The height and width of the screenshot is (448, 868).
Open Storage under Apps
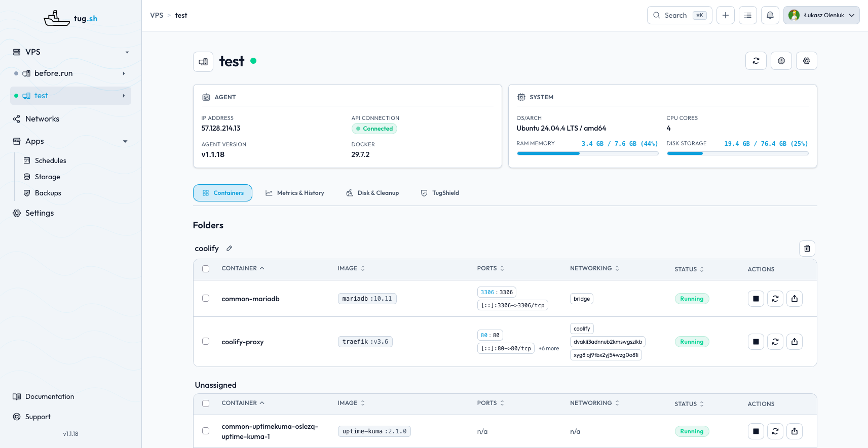click(x=47, y=177)
